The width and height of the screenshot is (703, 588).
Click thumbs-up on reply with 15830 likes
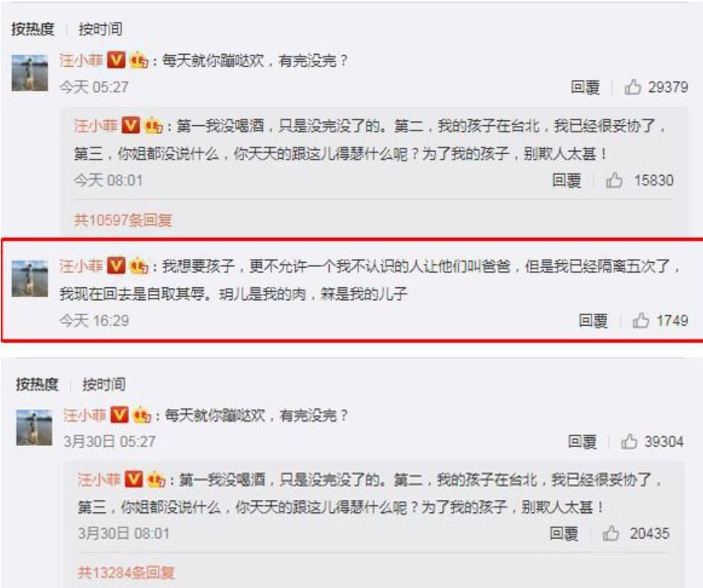[614, 181]
